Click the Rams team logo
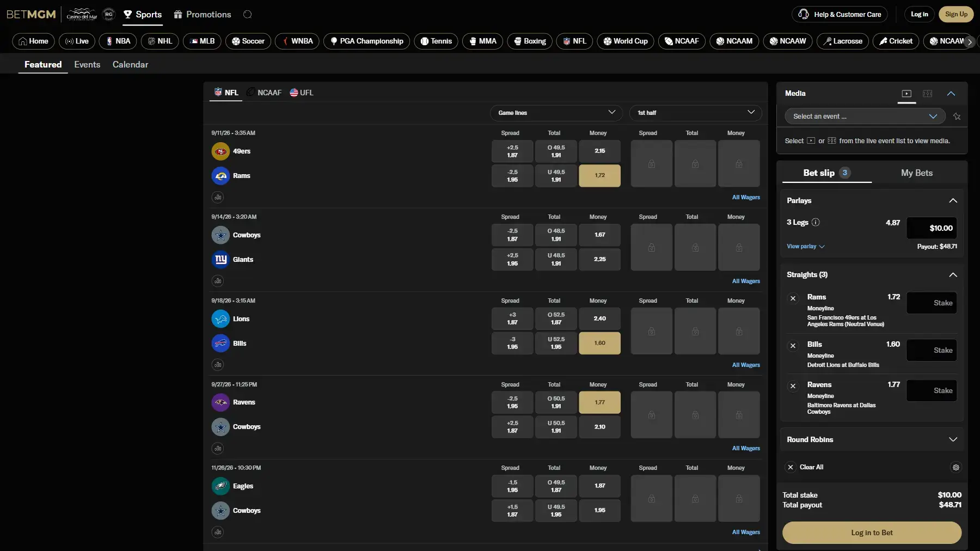980x551 pixels. (220, 176)
